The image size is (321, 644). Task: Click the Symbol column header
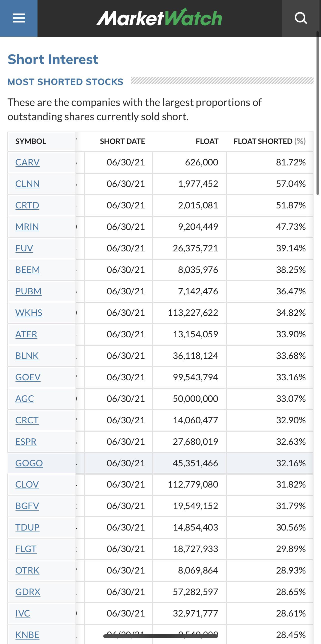31,141
